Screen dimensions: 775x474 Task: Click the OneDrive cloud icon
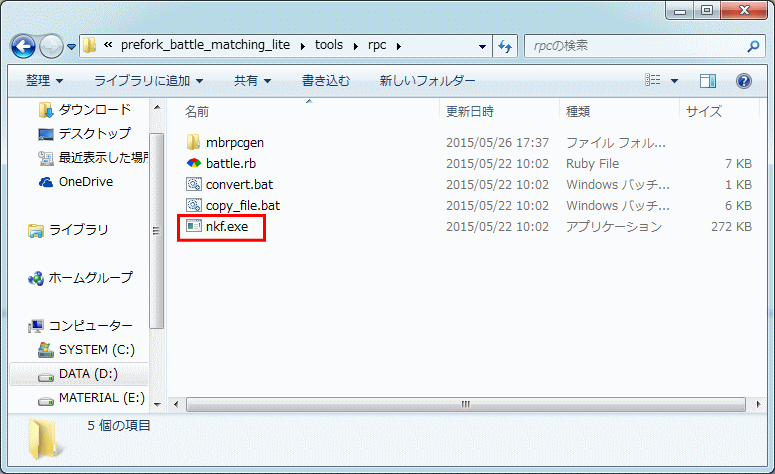(46, 182)
